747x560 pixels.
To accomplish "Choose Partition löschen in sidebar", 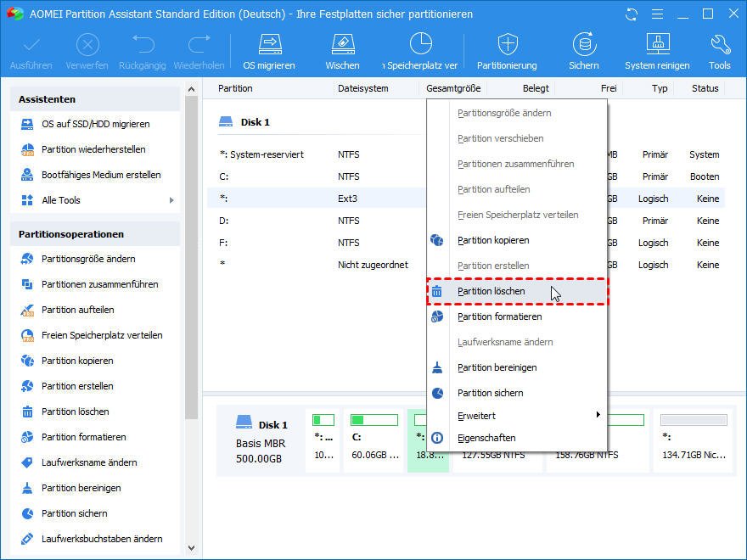I will (76, 412).
